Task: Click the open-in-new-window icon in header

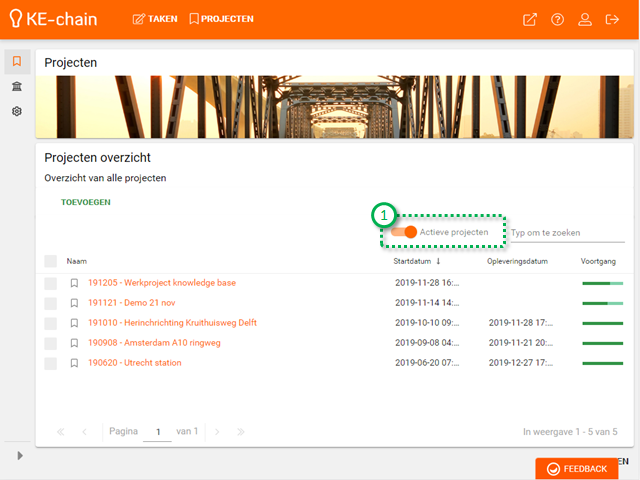Action: (x=530, y=19)
